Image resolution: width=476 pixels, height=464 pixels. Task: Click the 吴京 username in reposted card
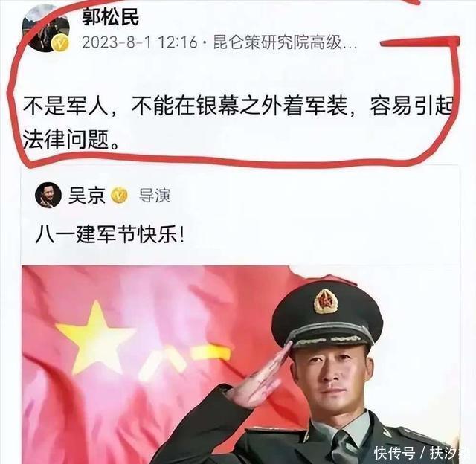coord(87,196)
